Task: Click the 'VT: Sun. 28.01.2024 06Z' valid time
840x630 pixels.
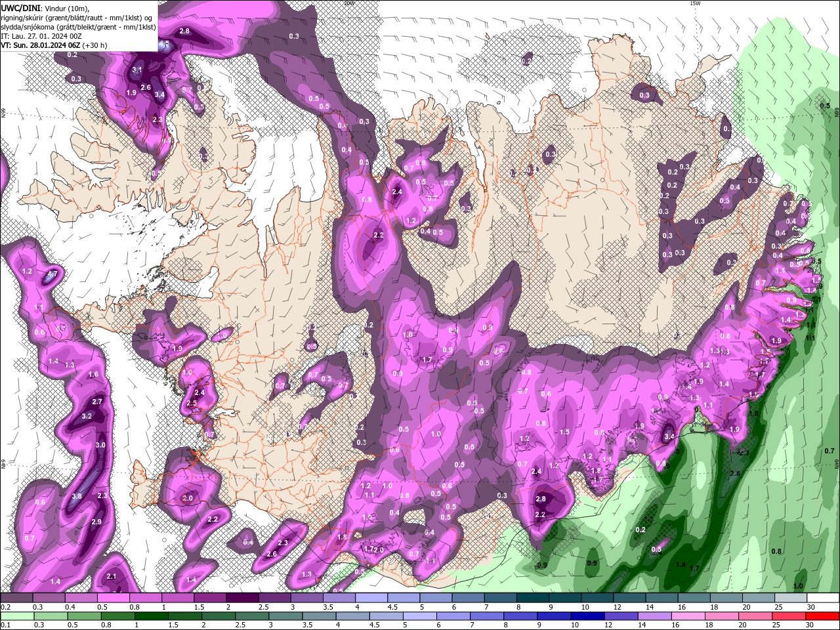Action: click(41, 45)
